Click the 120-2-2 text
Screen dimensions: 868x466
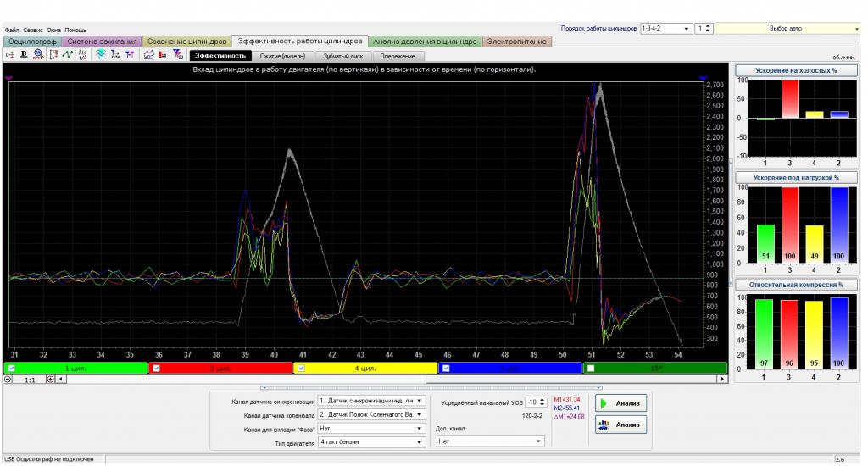coord(532,416)
